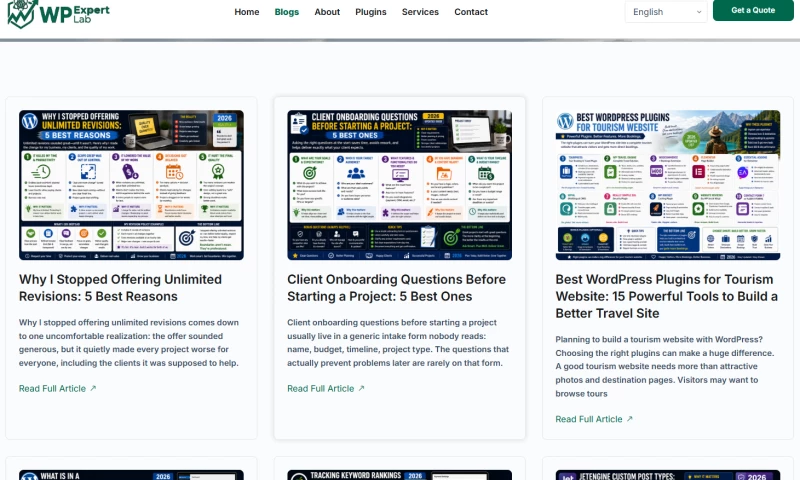The image size is (800, 480).
Task: Expand the English language dropdown
Action: [666, 12]
